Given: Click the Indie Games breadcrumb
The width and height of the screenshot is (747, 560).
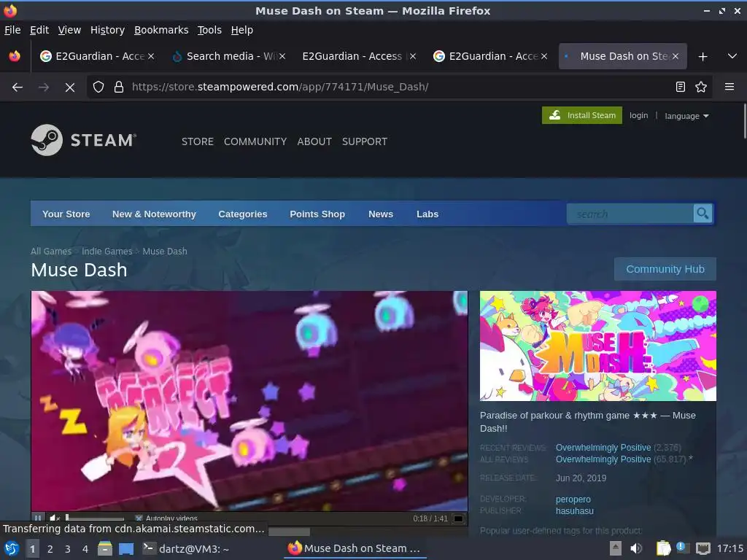Looking at the screenshot, I should [107, 251].
